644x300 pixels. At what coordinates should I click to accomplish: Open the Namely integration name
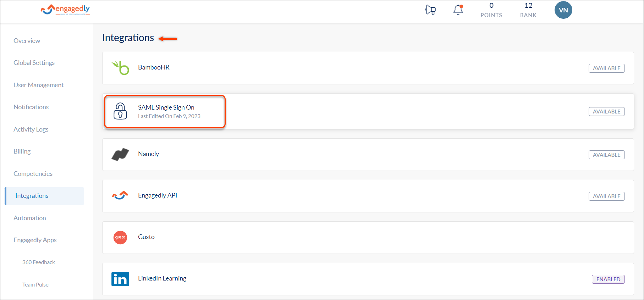[x=148, y=154]
